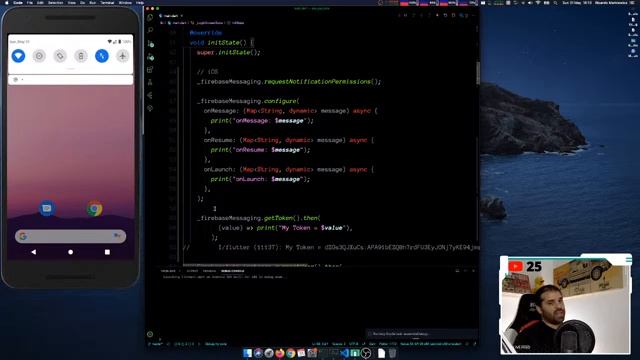
Task: Select the main.dart editor tab
Action: pyautogui.click(x=171, y=16)
